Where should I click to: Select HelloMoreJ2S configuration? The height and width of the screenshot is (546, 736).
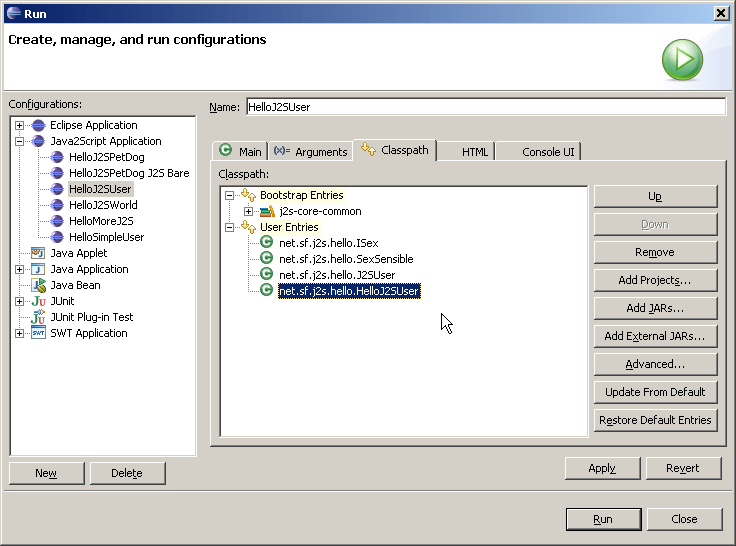coord(101,221)
